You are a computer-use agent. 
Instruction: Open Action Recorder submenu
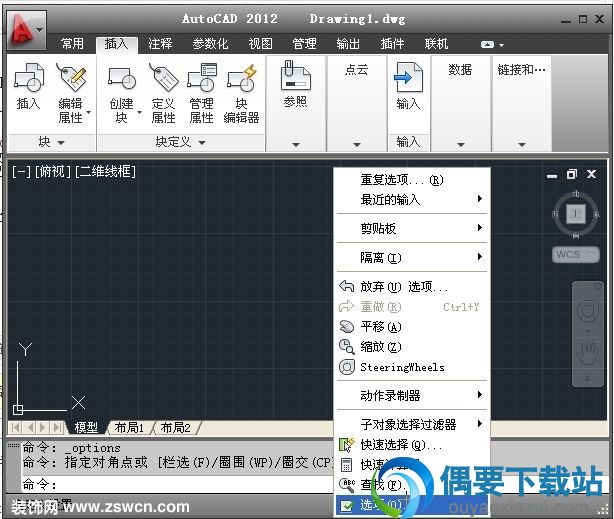pyautogui.click(x=412, y=396)
